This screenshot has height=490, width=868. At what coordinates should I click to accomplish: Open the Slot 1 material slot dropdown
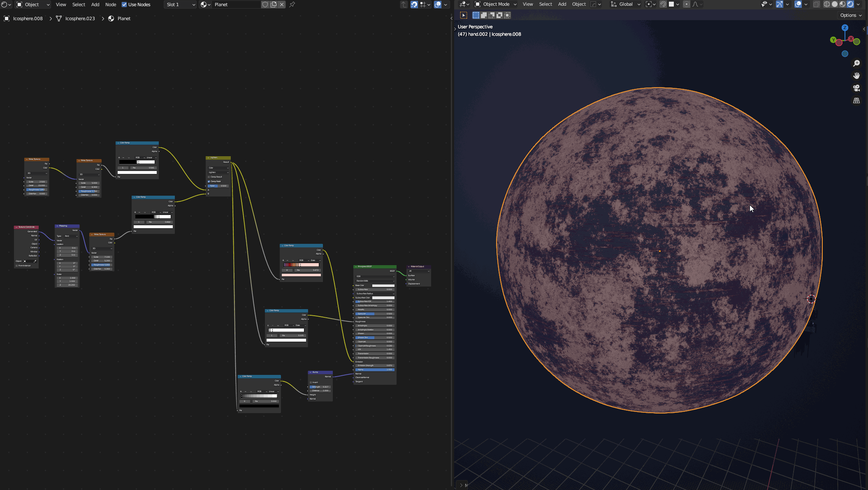(x=180, y=5)
